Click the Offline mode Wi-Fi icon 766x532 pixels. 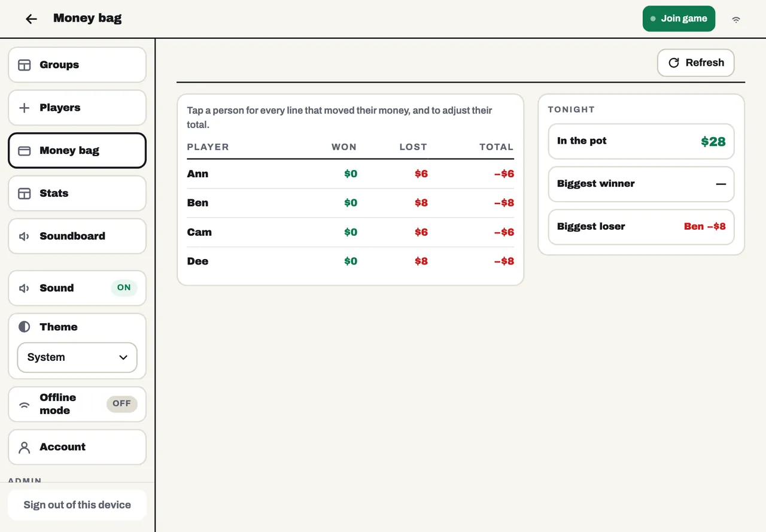tap(25, 405)
